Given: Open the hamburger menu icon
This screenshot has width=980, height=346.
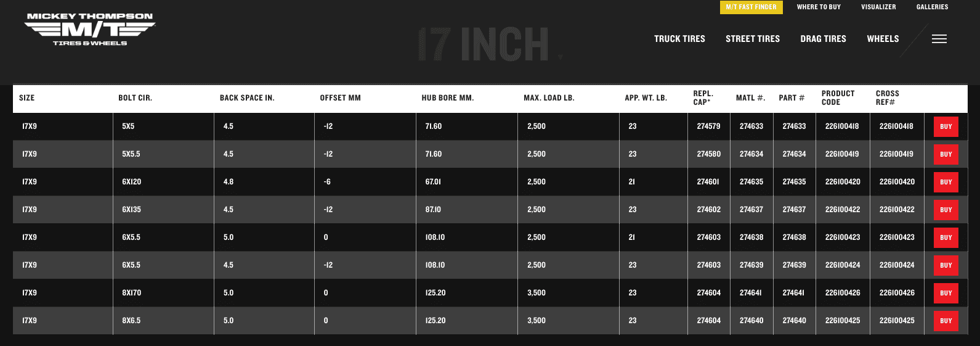Looking at the screenshot, I should point(939,39).
